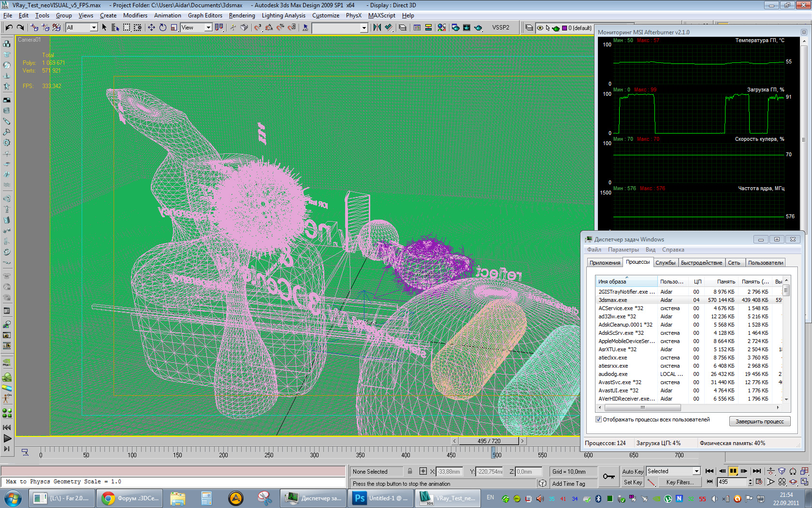Click the Undo arrow in main toolbar
812x508 pixels.
tap(9, 28)
